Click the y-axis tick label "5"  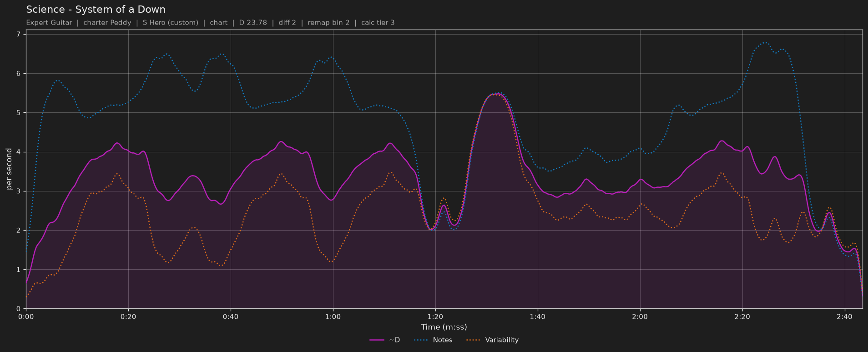[19, 113]
